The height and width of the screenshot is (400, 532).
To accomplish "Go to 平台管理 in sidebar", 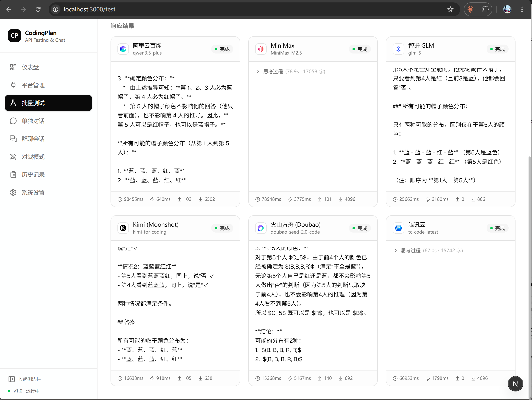I will tap(33, 85).
